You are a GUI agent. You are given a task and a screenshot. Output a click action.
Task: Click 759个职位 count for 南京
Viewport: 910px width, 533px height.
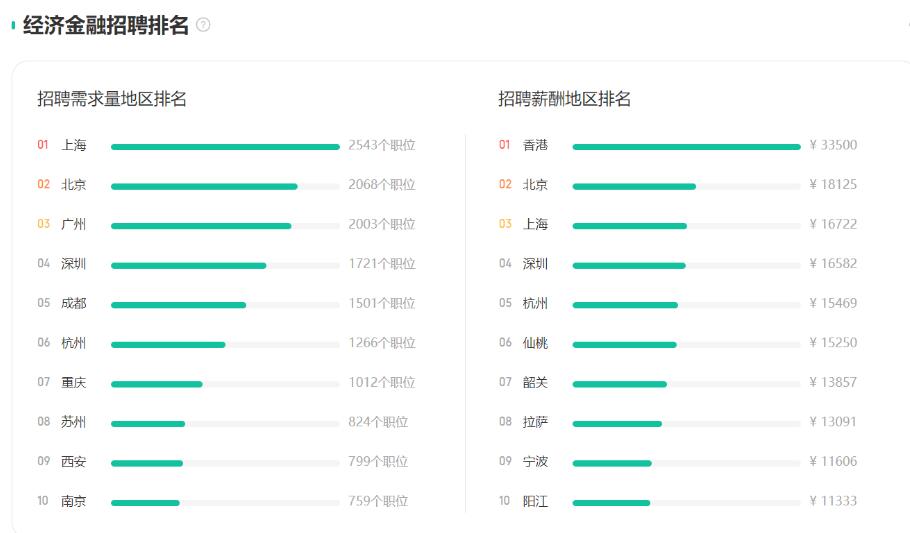click(x=378, y=501)
